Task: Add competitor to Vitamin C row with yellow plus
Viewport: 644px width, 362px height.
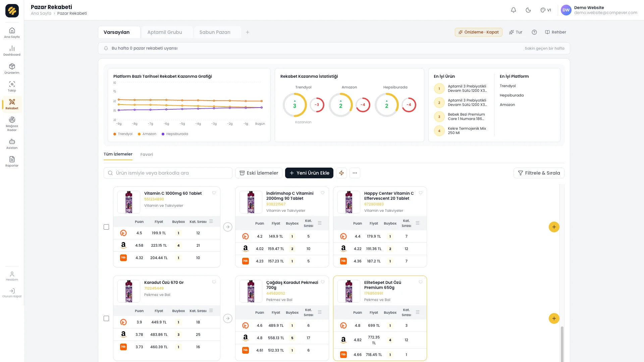Action: point(554,227)
